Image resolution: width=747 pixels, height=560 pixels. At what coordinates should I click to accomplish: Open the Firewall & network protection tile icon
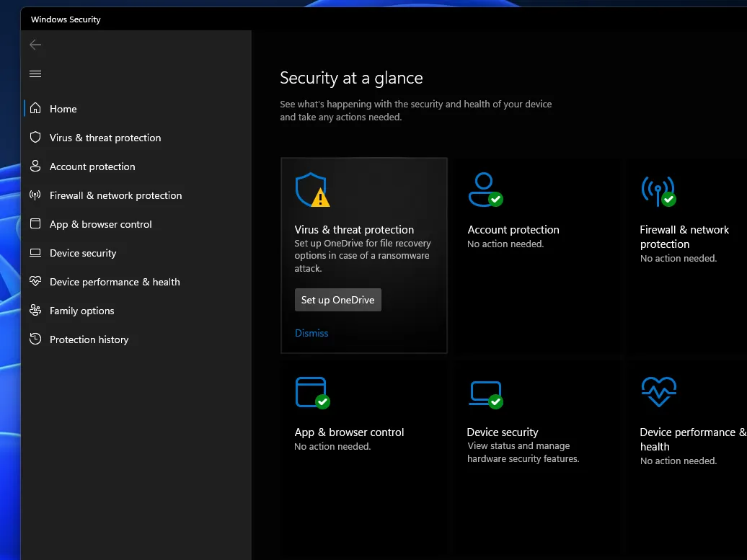[x=658, y=190]
